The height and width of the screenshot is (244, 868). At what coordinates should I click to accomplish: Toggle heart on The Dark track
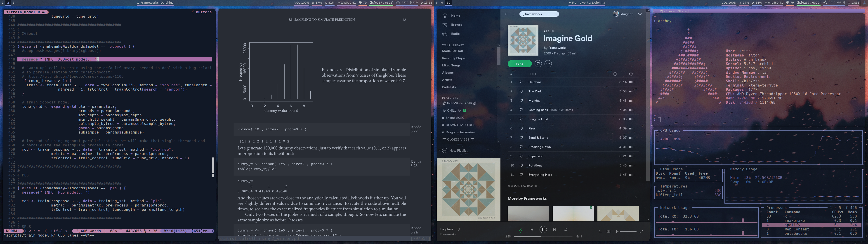click(520, 91)
